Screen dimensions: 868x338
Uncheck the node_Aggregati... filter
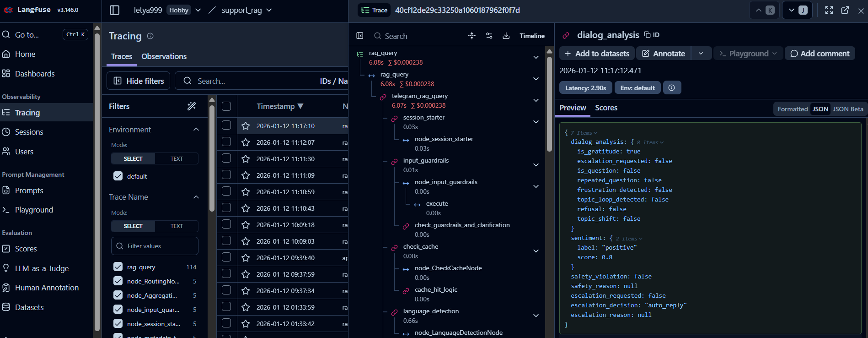pyautogui.click(x=118, y=295)
